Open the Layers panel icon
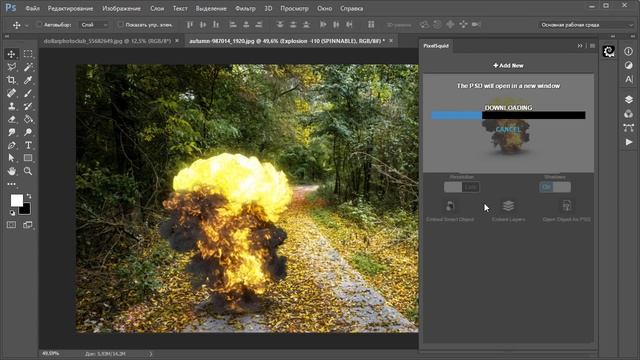The image size is (640, 360). coord(629,99)
